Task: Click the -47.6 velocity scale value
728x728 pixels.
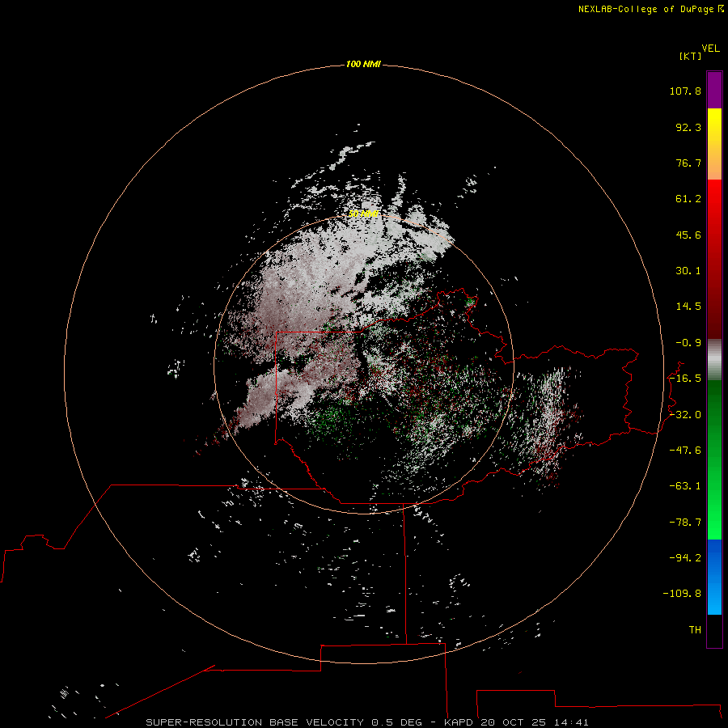Action: [x=685, y=451]
